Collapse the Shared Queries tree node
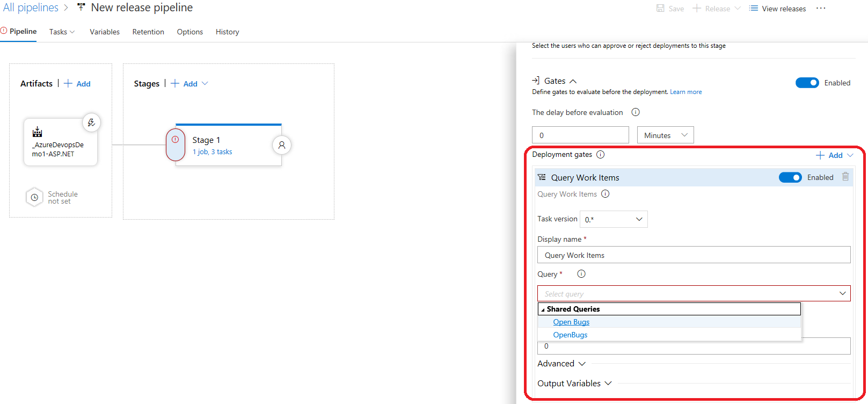868x404 pixels. 543,309
